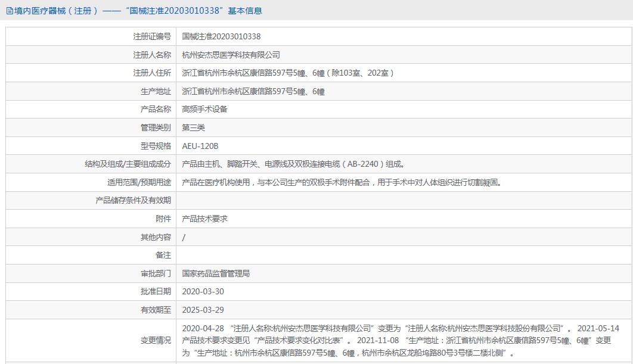Screen dimensions: 633x364
Task: Select the value 高频手术设备
Action: 204,110
